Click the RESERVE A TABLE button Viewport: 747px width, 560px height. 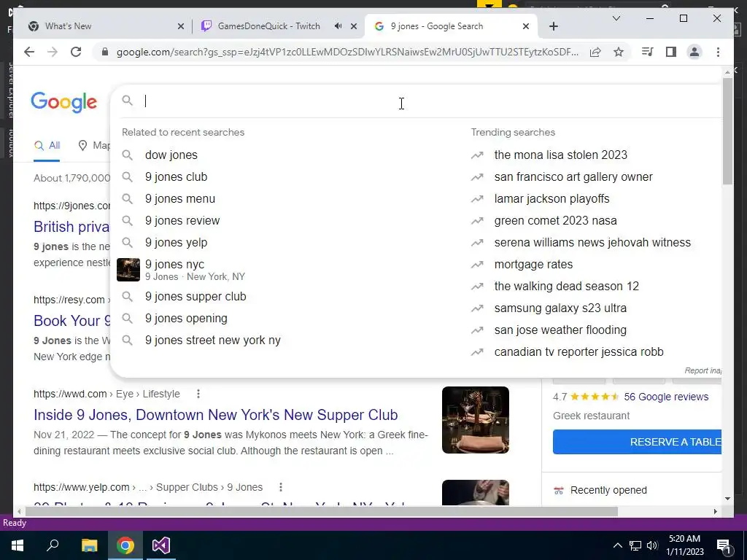[x=637, y=442]
